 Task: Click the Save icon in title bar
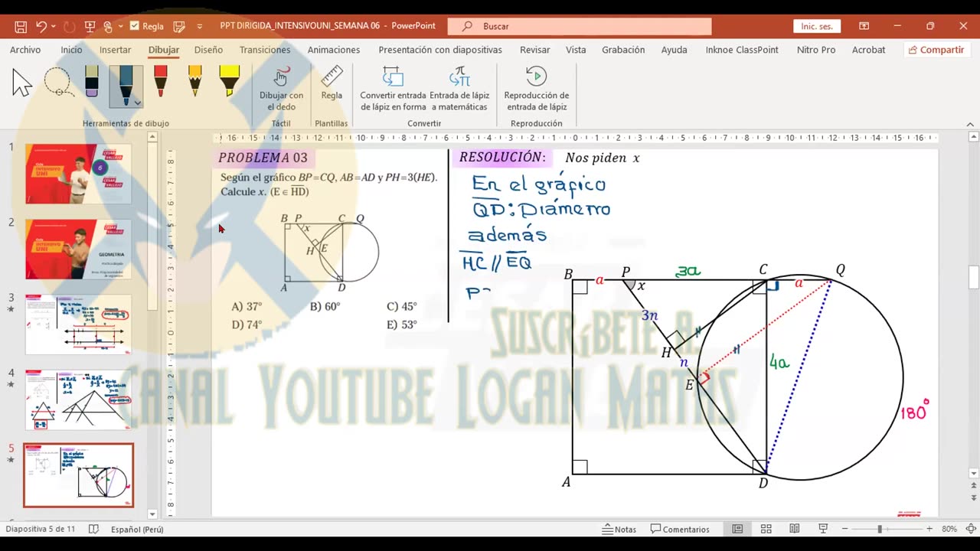click(21, 26)
